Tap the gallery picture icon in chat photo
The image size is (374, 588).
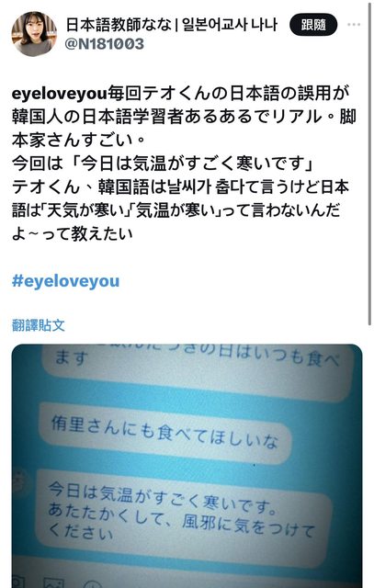tap(54, 582)
